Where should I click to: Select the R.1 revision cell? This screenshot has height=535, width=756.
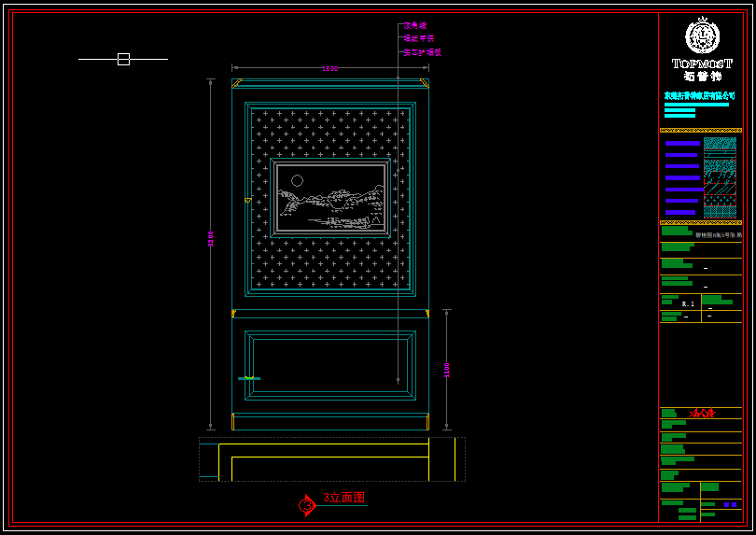point(688,303)
